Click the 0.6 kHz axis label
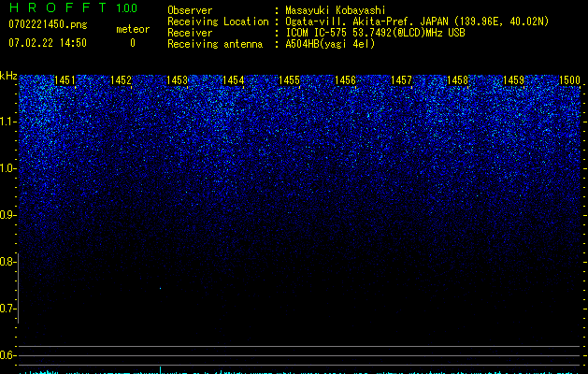This screenshot has height=374, width=588. point(7,355)
